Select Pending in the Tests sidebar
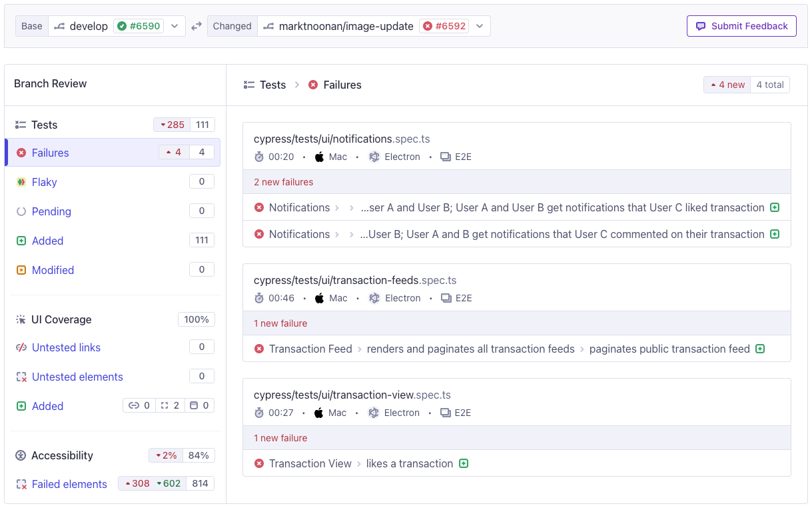This screenshot has height=508, width=812. (51, 211)
